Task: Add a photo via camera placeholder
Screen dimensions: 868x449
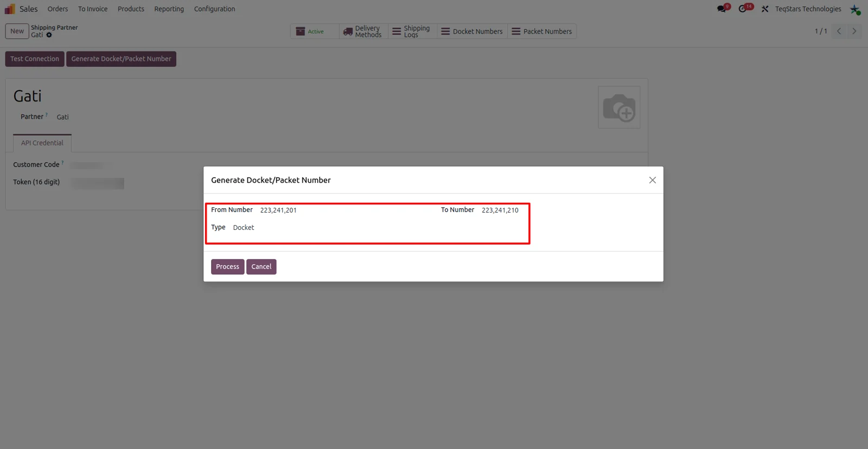Action: pos(619,107)
